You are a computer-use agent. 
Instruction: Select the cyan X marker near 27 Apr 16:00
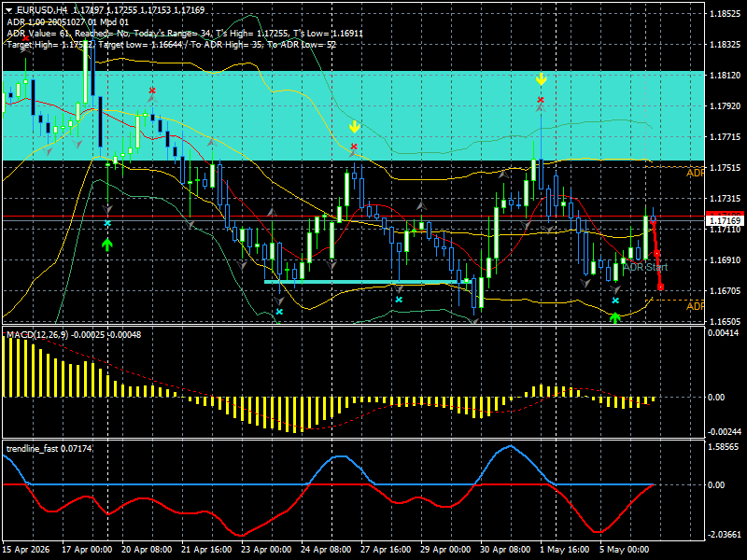pos(399,300)
